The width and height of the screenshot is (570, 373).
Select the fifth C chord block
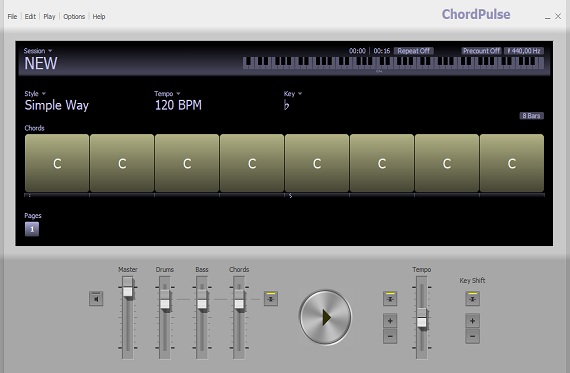(x=317, y=163)
